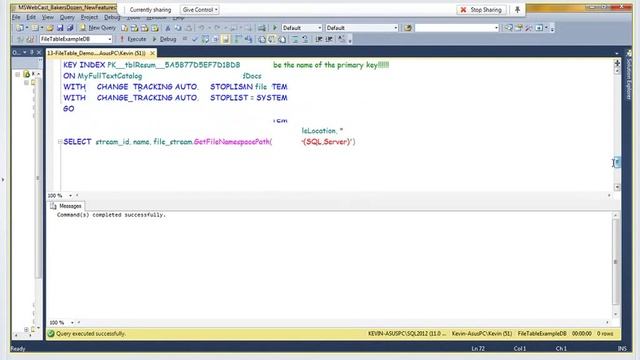Close the Object Explorer panel
The height and width of the screenshot is (360, 640).
coord(39,53)
